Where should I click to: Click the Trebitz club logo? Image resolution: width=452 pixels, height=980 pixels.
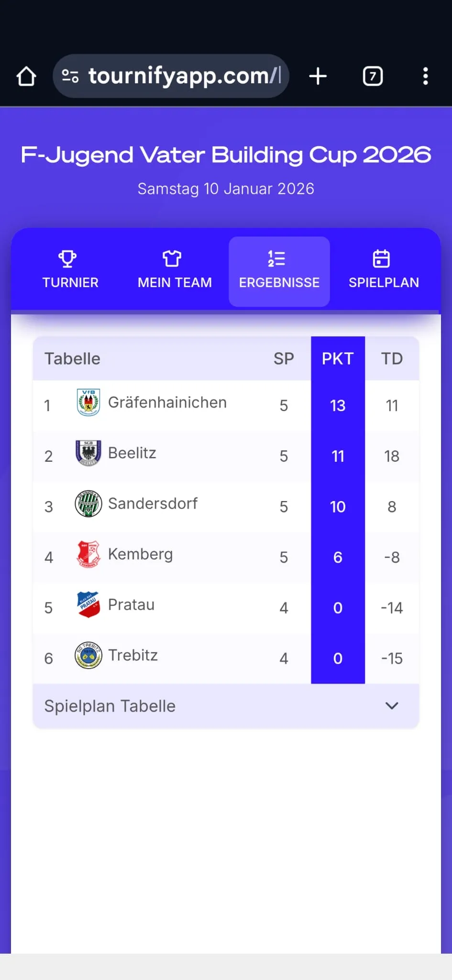pos(88,655)
